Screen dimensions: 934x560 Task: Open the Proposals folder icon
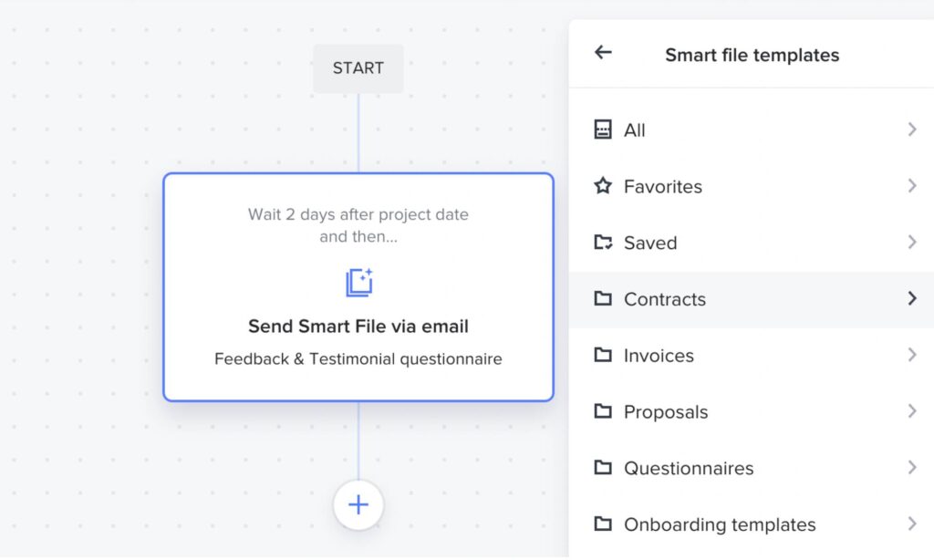[603, 411]
